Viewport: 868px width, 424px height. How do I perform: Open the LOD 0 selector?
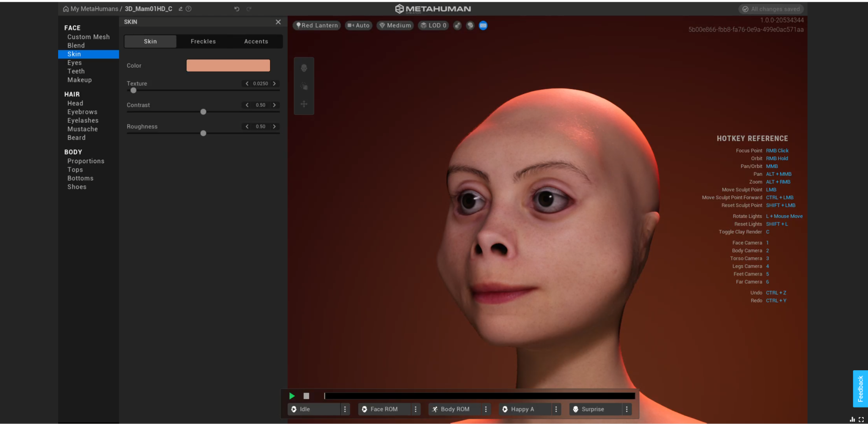pyautogui.click(x=433, y=26)
